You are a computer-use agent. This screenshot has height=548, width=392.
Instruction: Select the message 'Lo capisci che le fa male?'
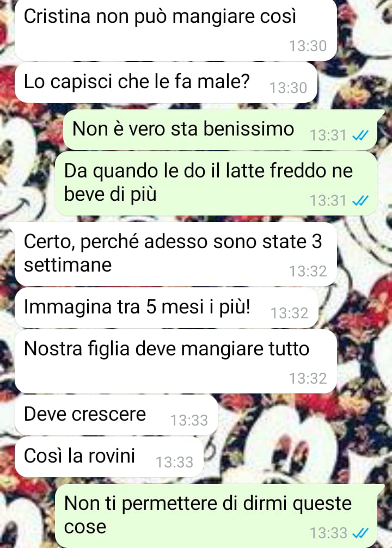coord(166,83)
